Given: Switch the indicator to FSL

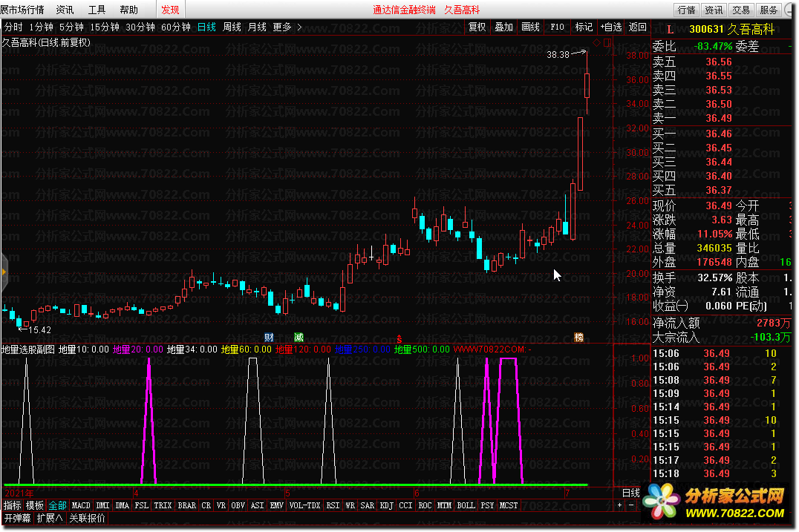Looking at the screenshot, I should coord(141,505).
